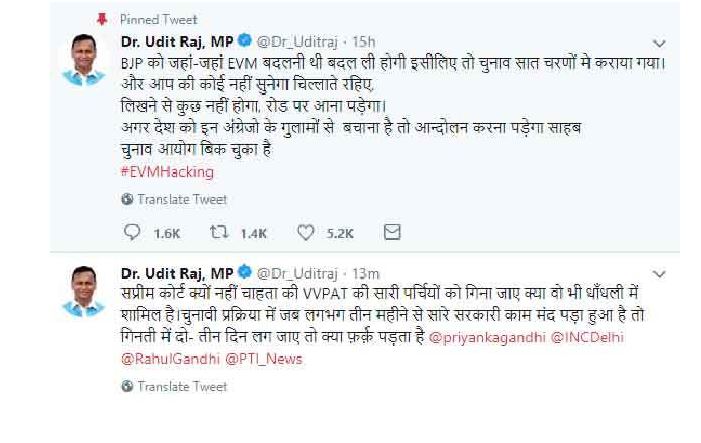Retweet the pinned tweet with 1.4K retweets
Image resolution: width=701 pixels, height=443 pixels.
pos(219,232)
